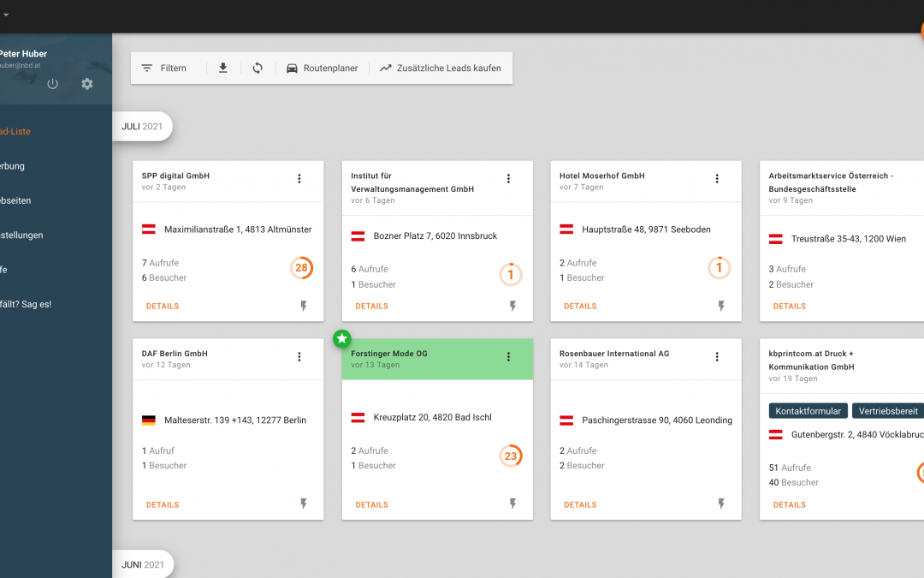Click score circle 1 on Hotel Moserhof
The width and height of the screenshot is (924, 578).
point(719,268)
